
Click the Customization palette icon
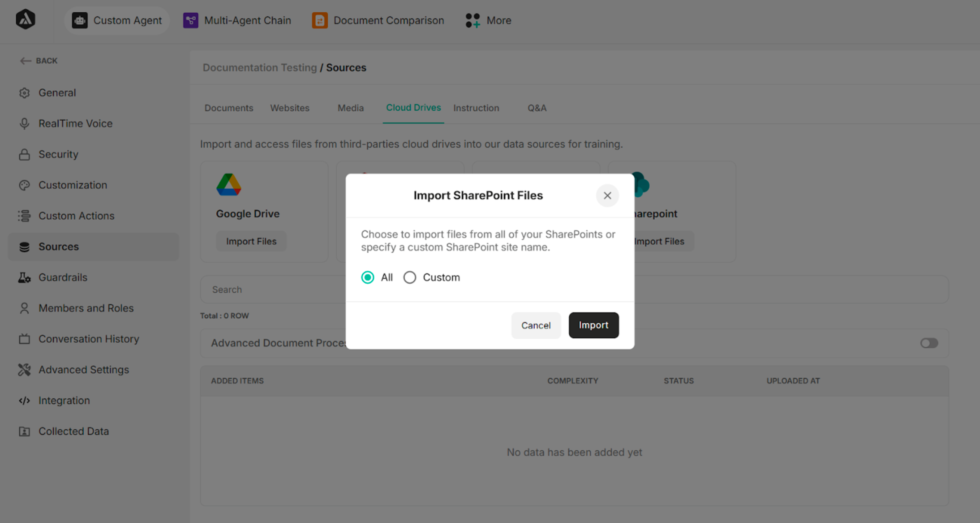click(24, 185)
